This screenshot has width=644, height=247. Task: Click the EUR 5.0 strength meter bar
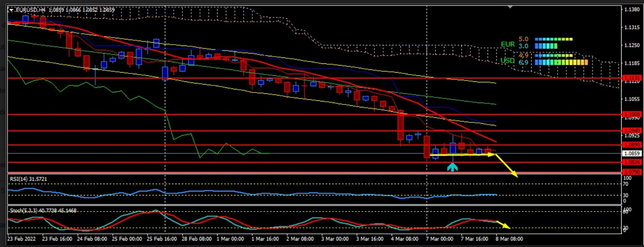click(x=553, y=39)
